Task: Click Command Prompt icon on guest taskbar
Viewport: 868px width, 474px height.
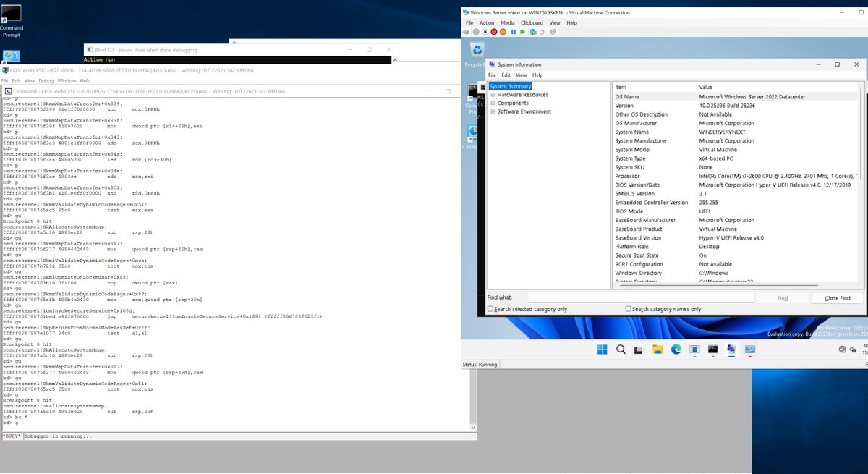Action: (712, 350)
